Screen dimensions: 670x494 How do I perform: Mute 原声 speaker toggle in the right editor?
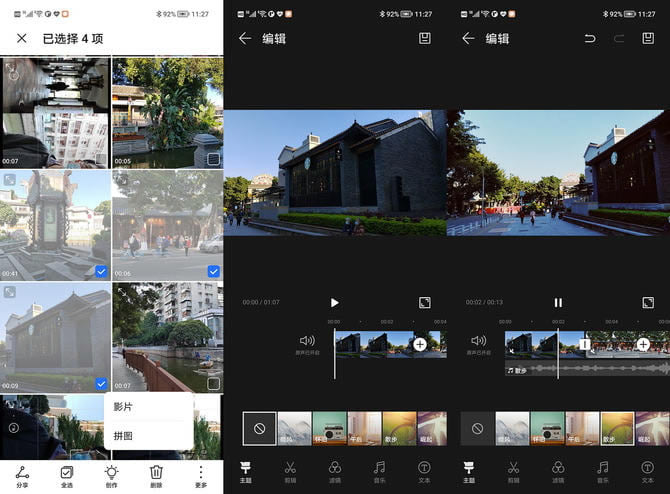click(479, 341)
